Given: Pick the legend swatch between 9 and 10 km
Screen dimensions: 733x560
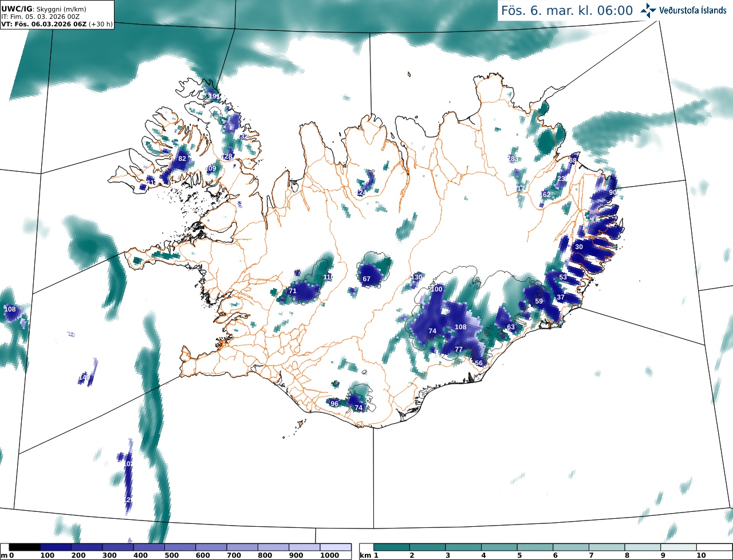Looking at the screenshot, I should (x=679, y=547).
